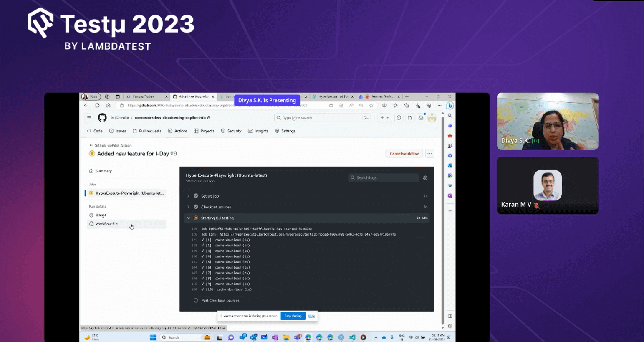The width and height of the screenshot is (644, 342).
Task: Go back using the browser back arrow
Action: [86, 106]
